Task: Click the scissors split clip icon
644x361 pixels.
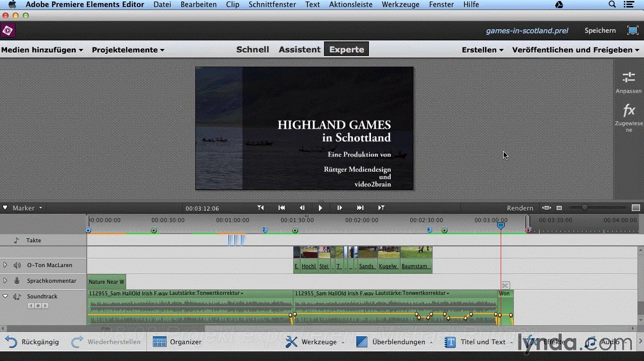Action: click(506, 285)
